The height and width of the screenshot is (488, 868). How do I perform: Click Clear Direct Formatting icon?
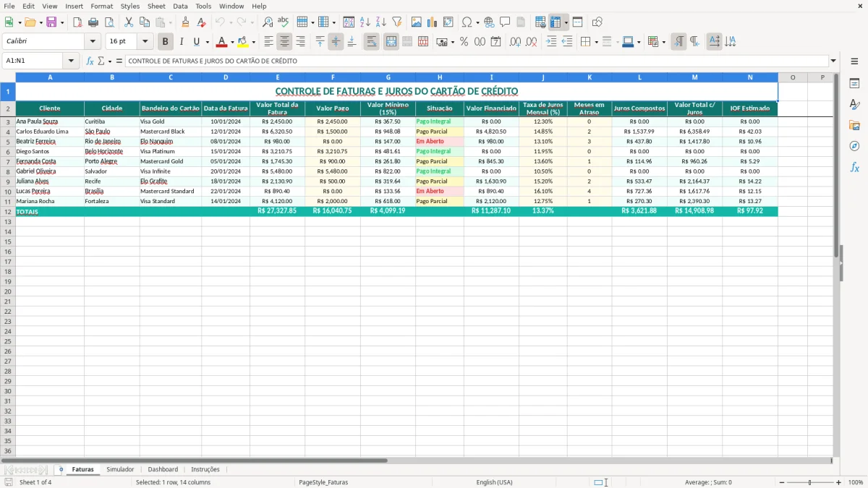201,22
